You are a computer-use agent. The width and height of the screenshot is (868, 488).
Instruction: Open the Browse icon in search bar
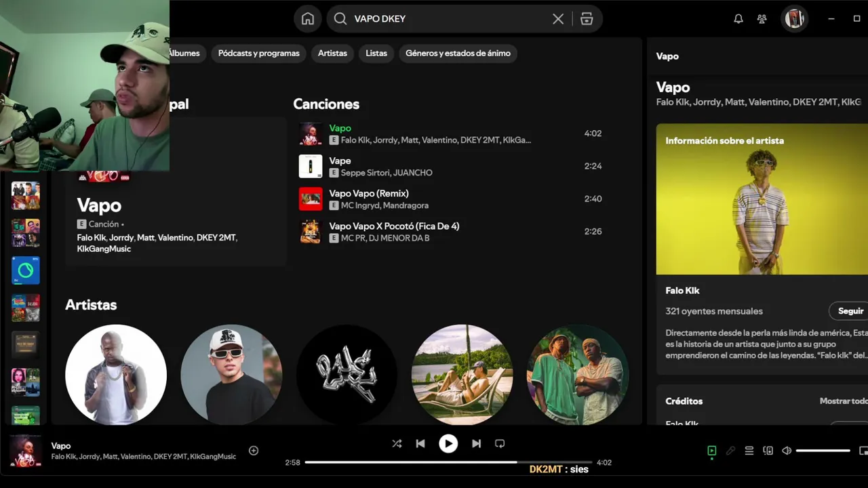pos(587,19)
